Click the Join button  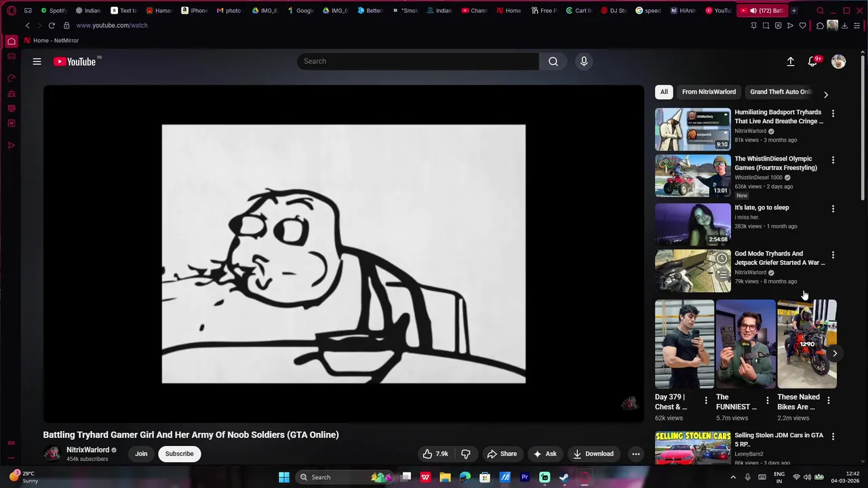coord(141,454)
